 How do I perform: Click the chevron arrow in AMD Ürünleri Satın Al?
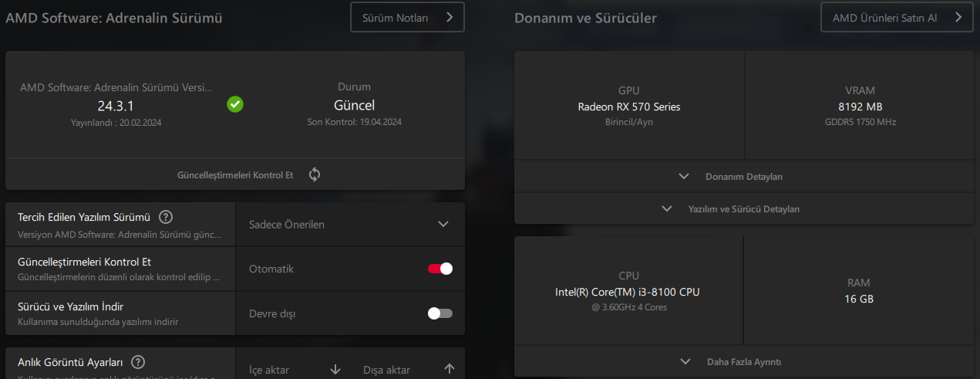pos(958,17)
